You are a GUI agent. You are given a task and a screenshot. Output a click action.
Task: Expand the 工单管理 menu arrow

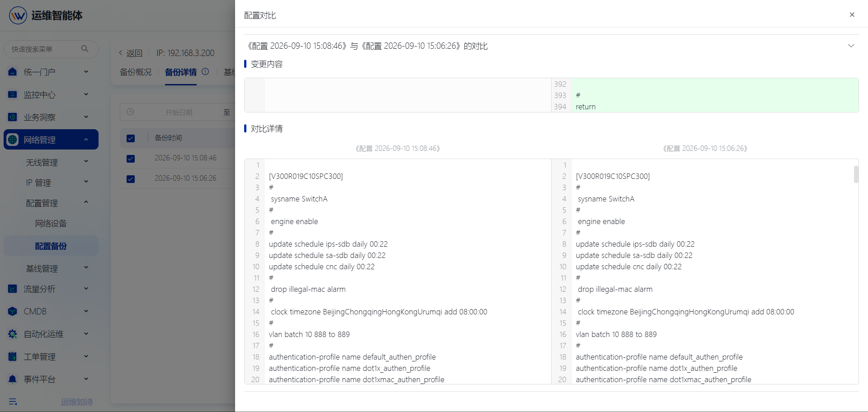point(86,356)
